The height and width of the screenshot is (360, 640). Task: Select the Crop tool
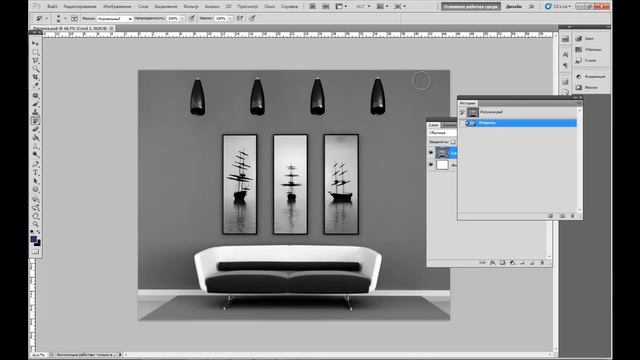point(36,77)
